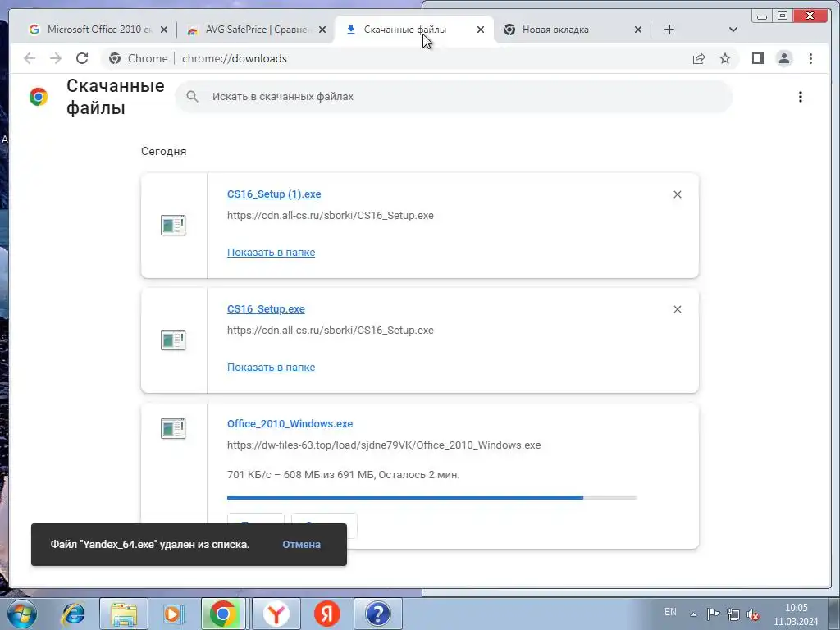Open the Chrome profile avatar
Viewport: 840px width, 630px height.
coord(783,58)
